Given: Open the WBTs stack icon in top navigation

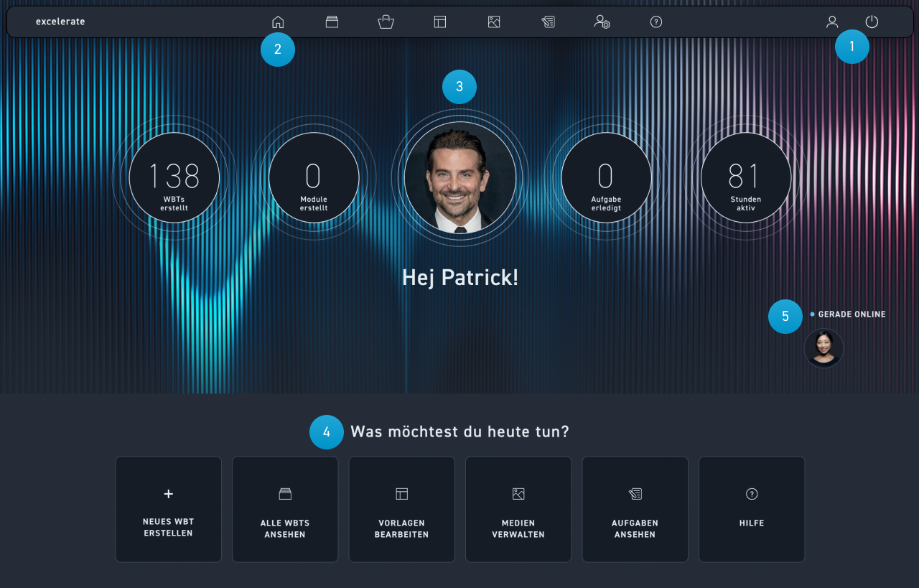Looking at the screenshot, I should click(332, 22).
